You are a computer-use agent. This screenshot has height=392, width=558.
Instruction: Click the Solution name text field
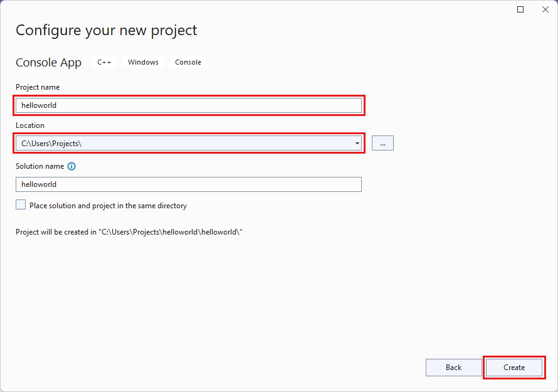coord(188,184)
